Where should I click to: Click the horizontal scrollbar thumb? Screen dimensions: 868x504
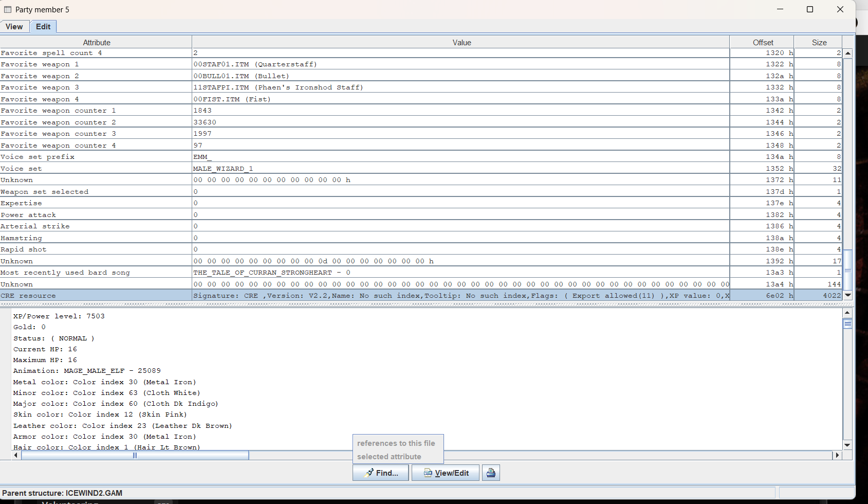135,455
